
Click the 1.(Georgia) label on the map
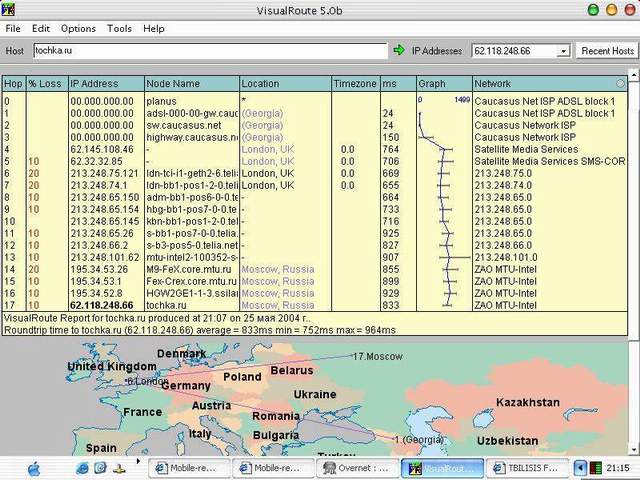(x=419, y=440)
